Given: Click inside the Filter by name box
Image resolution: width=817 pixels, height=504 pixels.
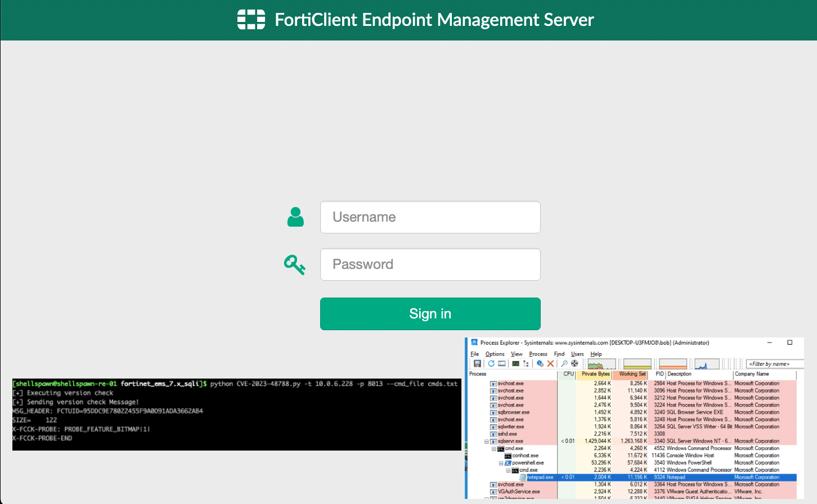Looking at the screenshot, I should [774, 363].
